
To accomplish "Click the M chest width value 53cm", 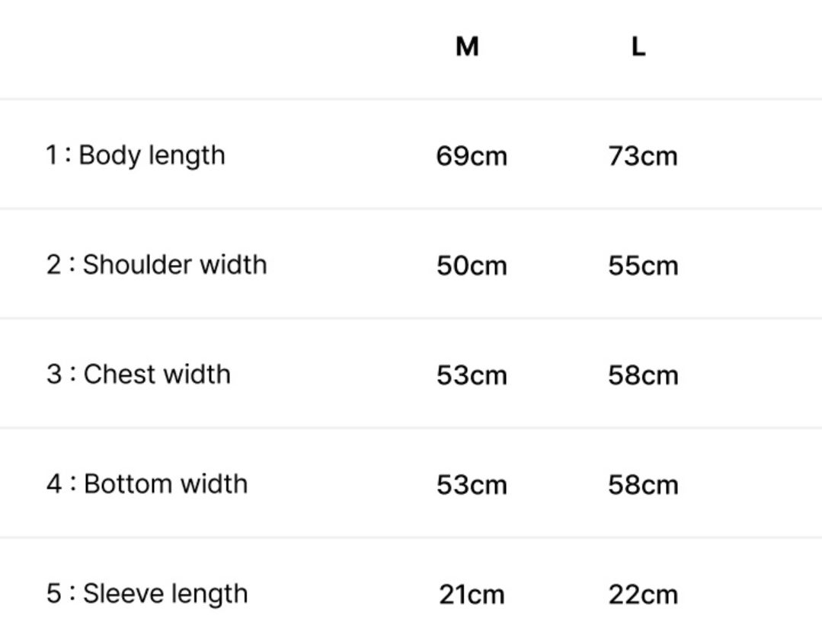I will click(472, 375).
